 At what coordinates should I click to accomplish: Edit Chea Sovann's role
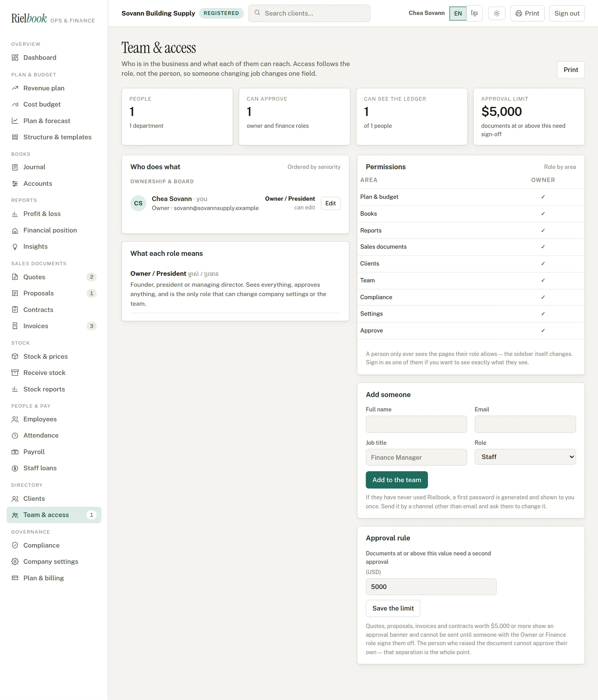[x=330, y=204]
